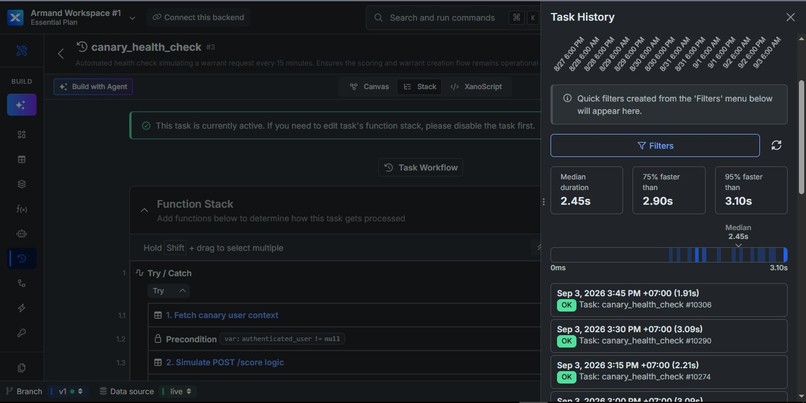806x403 pixels.
Task: Click the 95% faster than stat card
Action: [x=751, y=190]
